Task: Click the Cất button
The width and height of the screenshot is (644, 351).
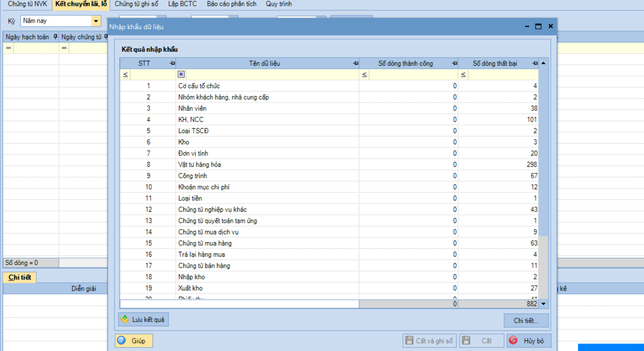Action: click(481, 341)
